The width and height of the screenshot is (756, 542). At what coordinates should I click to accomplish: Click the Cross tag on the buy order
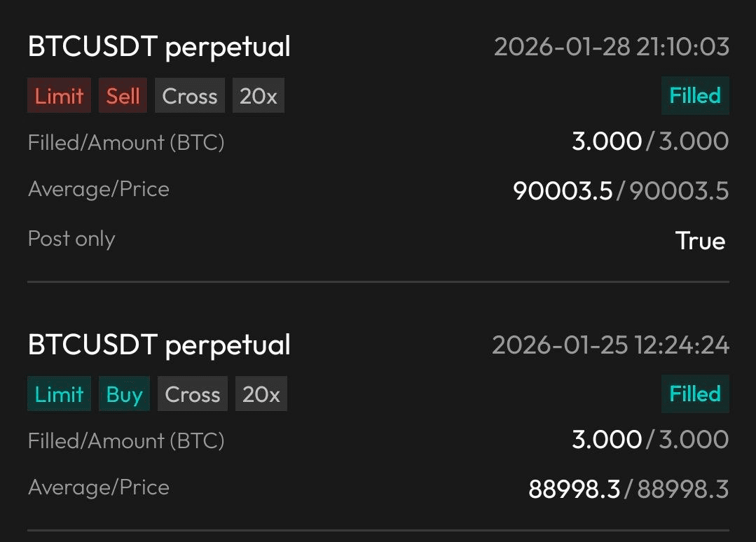[x=193, y=394]
